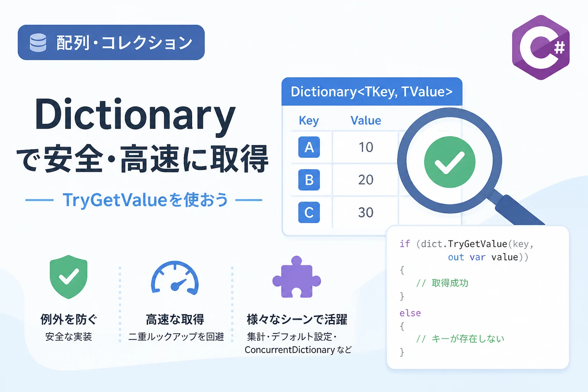Image resolution: width=588 pixels, height=392 pixels.
Task: Click the database stack icon
Action: [38, 42]
